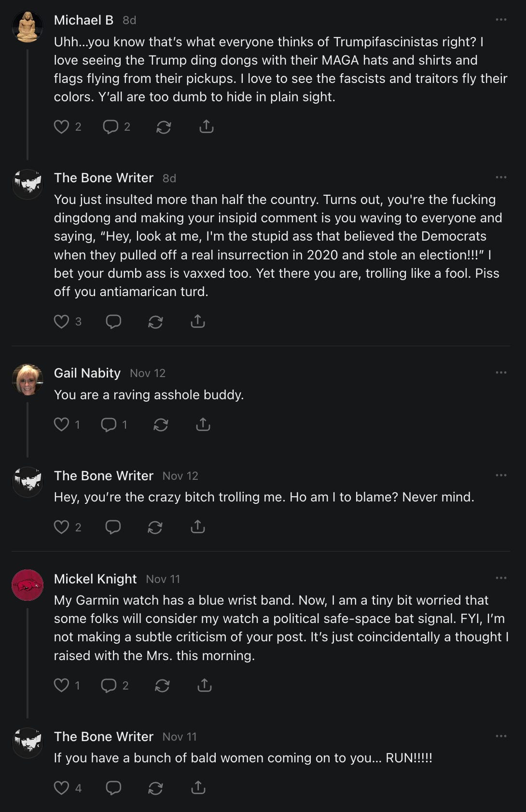Screen dimensions: 526x812
Task: Collapse Michael B's thread using the thread line
Action: click(x=28, y=104)
